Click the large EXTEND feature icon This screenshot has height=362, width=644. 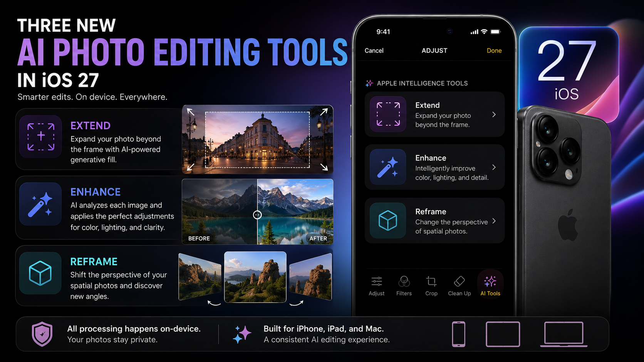tap(40, 137)
